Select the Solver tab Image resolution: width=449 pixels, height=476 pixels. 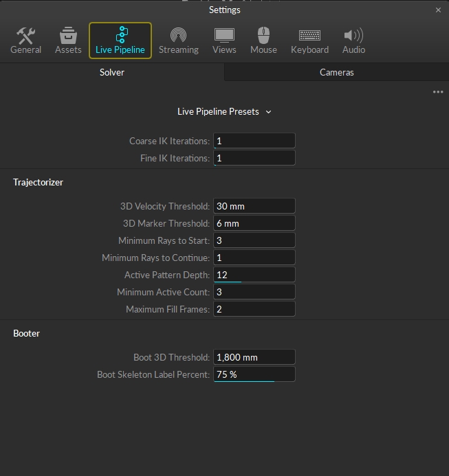pos(112,72)
